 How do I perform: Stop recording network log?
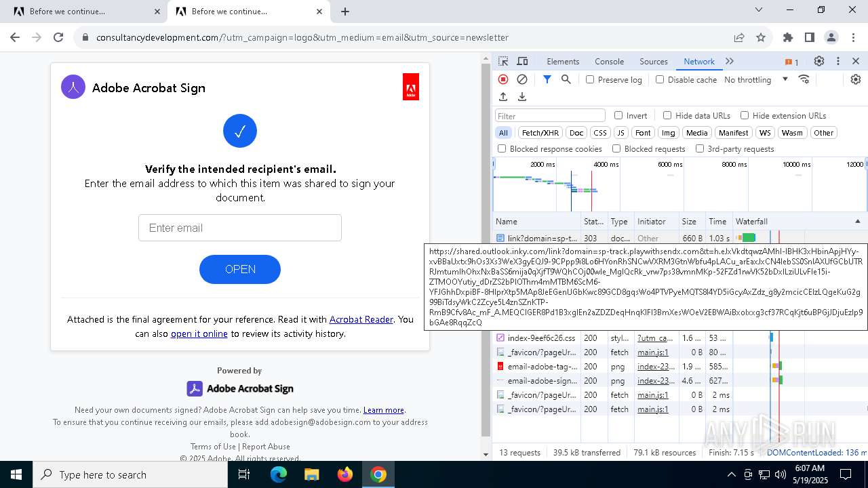pyautogui.click(x=503, y=79)
